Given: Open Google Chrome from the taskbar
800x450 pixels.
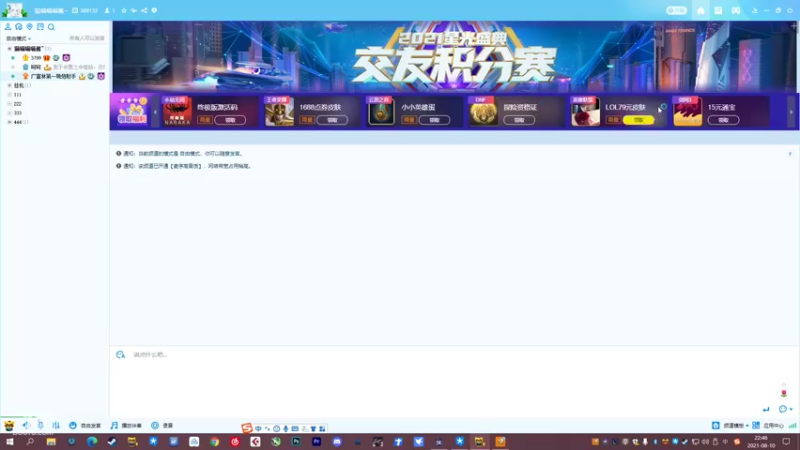Looking at the screenshot, I should tap(214, 441).
